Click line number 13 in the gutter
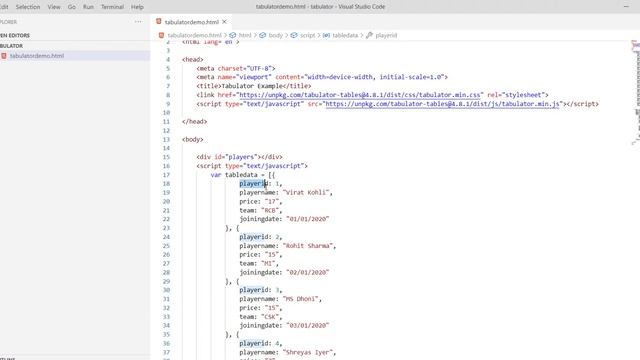The image size is (640, 360). coord(166,140)
